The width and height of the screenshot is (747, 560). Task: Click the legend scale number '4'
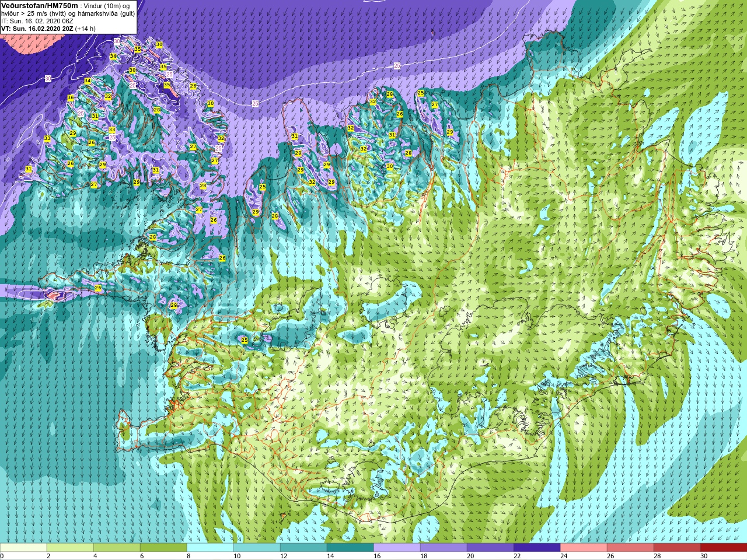tap(95, 556)
